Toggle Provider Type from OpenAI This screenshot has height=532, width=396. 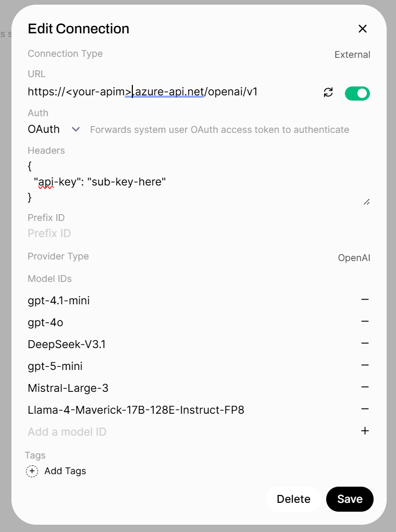click(354, 258)
